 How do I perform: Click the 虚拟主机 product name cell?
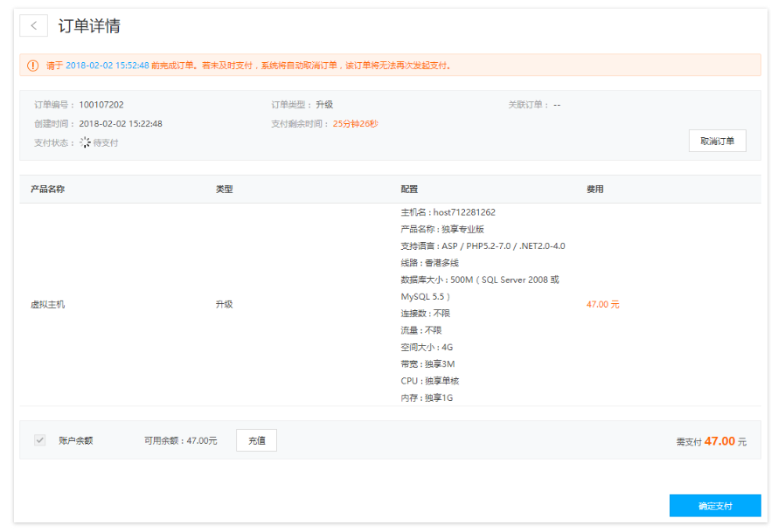coord(47,305)
